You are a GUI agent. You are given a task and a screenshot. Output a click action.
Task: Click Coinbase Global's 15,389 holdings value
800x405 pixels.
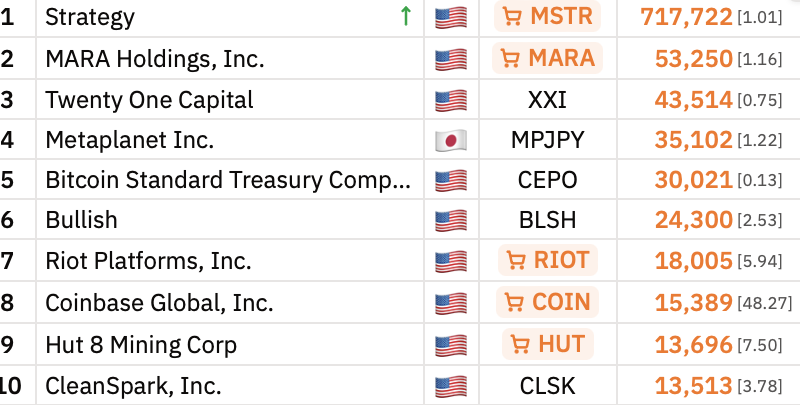(694, 303)
